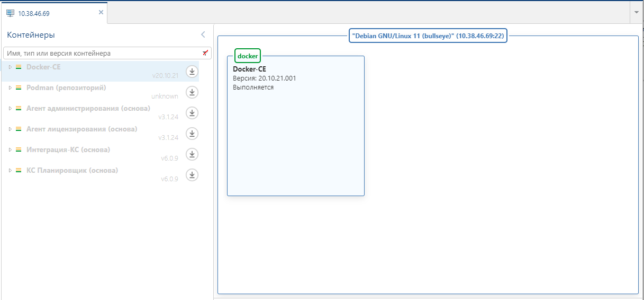Expand the Интеграция-КС (основа) node
The height and width of the screenshot is (300, 644).
point(10,150)
